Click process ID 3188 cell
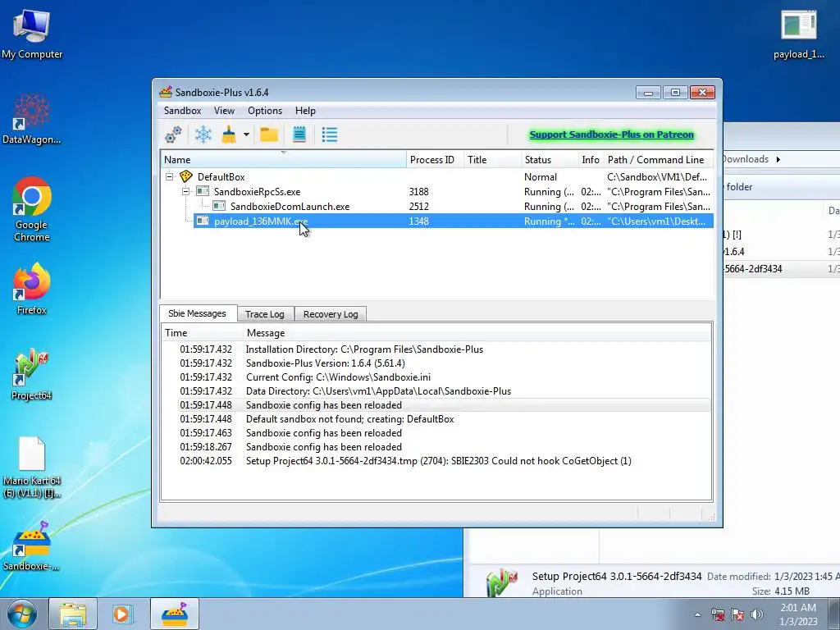 (x=419, y=192)
